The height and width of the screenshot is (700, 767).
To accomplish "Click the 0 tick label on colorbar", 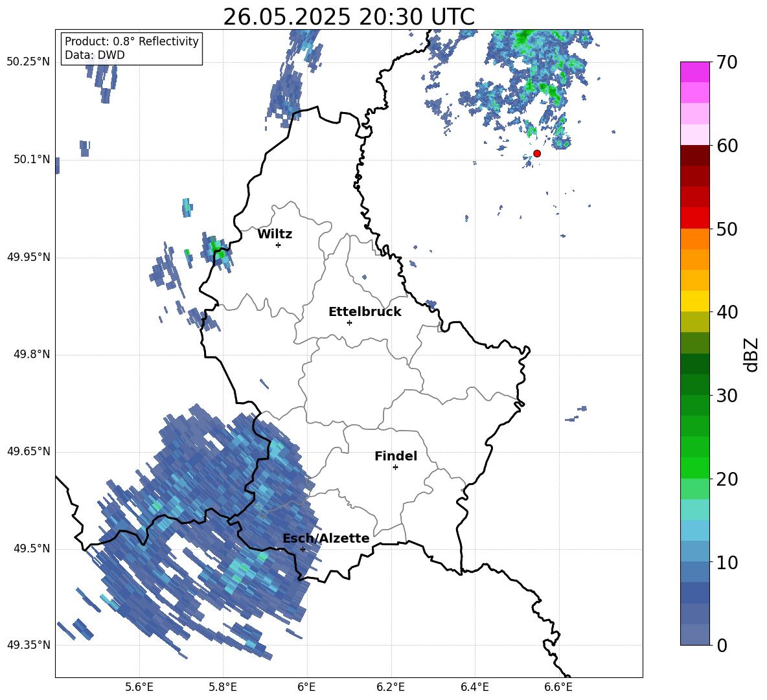I will pyautogui.click(x=722, y=645).
